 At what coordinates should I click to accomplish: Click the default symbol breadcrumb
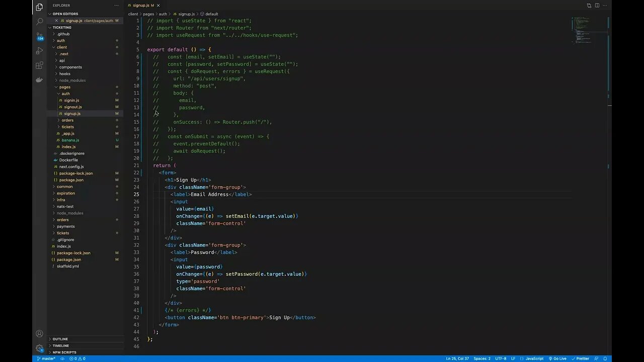pyautogui.click(x=209, y=14)
